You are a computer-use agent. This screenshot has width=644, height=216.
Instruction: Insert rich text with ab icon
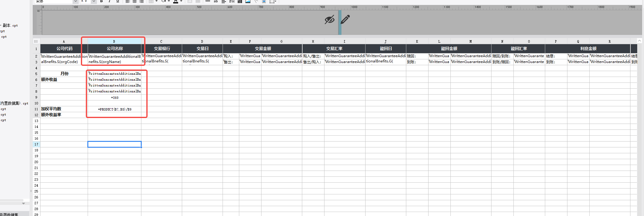point(216,1)
